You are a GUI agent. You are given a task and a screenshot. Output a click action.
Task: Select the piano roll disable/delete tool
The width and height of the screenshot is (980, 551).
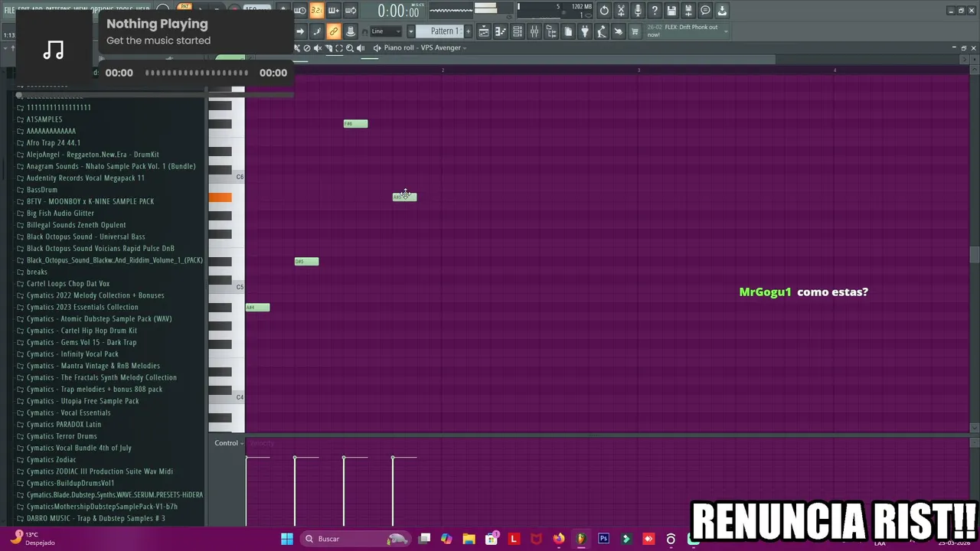tap(306, 47)
